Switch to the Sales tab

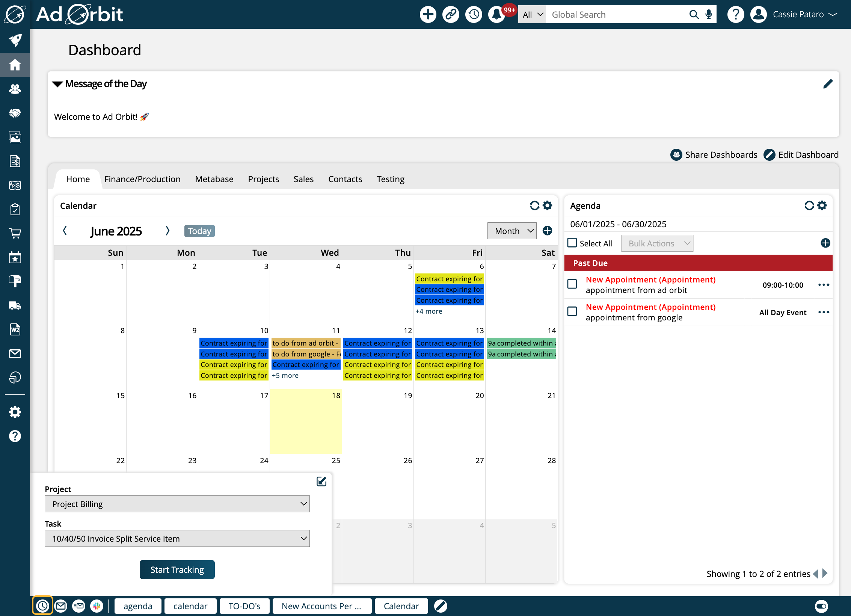pos(303,179)
